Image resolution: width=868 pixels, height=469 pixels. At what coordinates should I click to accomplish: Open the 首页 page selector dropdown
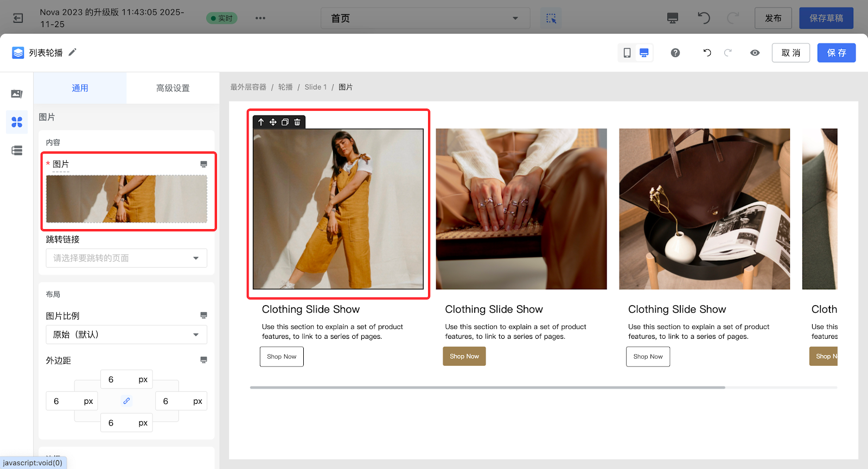click(425, 18)
